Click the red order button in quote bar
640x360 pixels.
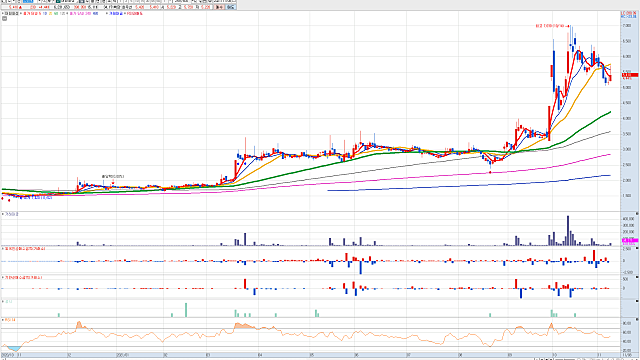tap(219, 7)
